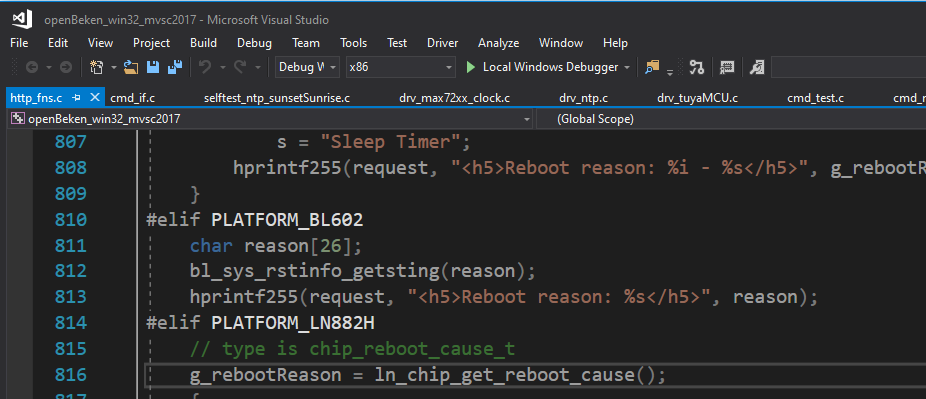Click the New Project toolbar icon

pos(97,67)
